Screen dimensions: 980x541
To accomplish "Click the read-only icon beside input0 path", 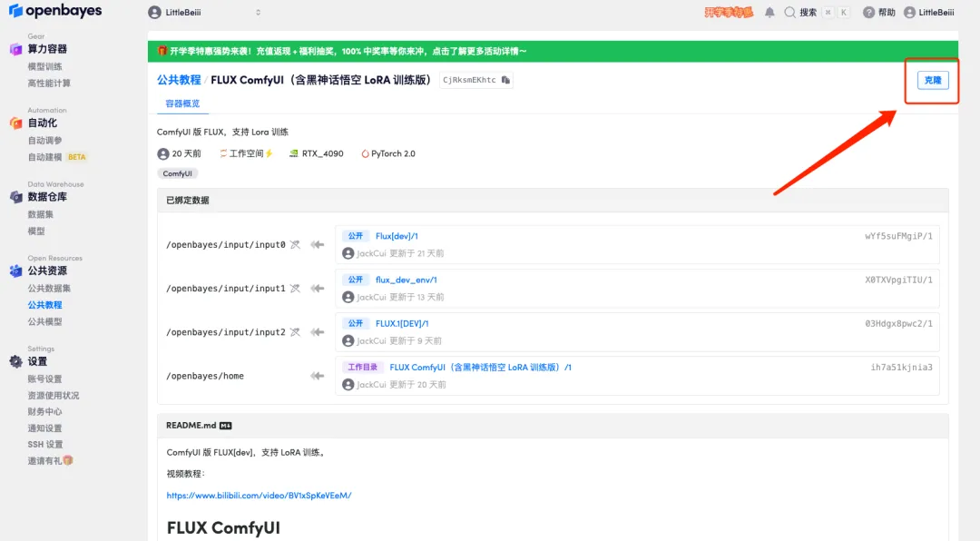I will click(295, 244).
